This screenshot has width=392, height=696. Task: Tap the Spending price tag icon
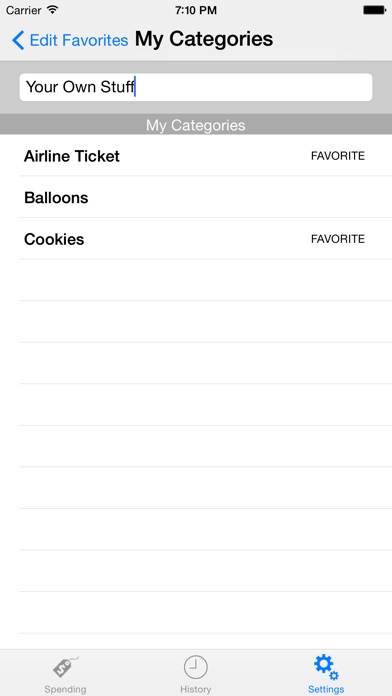pyautogui.click(x=65, y=667)
